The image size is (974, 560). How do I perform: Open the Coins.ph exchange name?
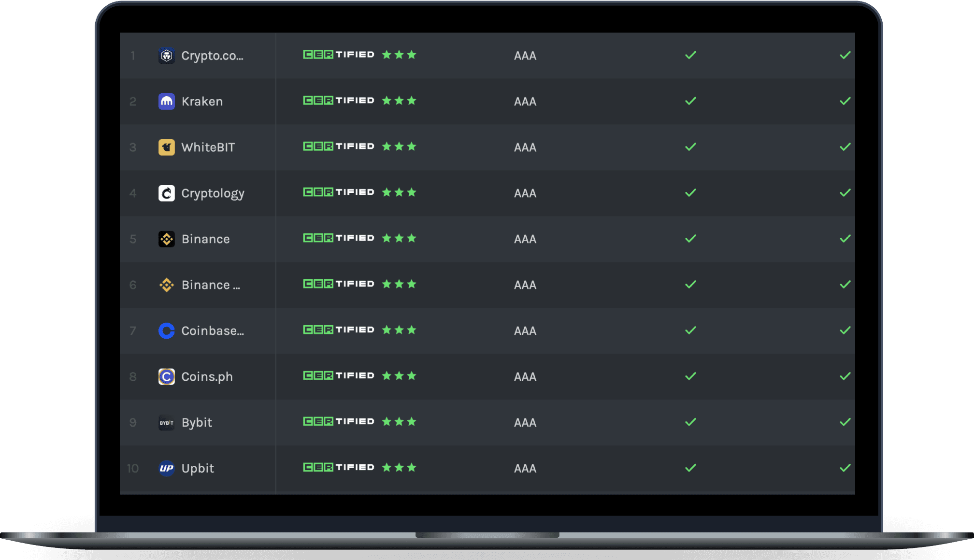[207, 377]
